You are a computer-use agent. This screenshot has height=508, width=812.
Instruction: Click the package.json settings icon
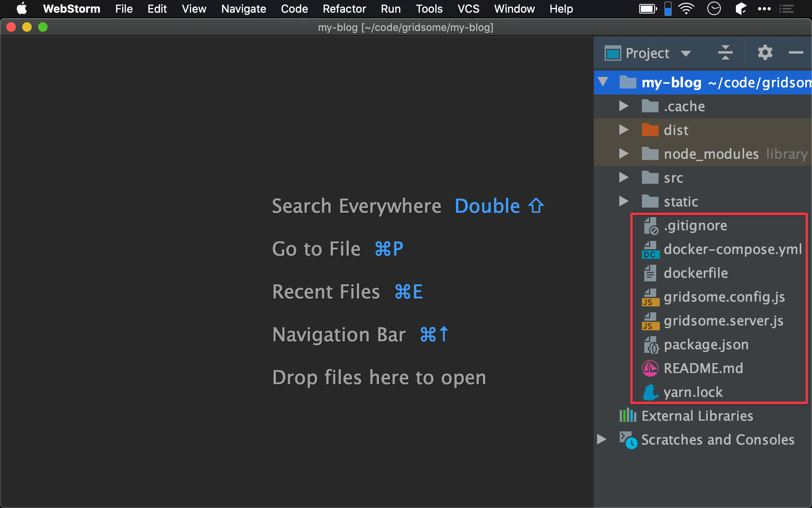(x=651, y=345)
